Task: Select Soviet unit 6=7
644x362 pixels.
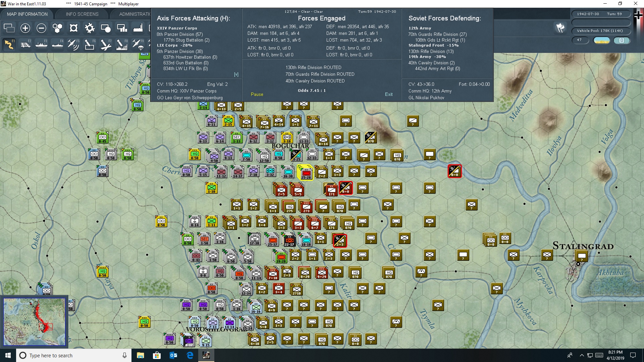Action: click(x=314, y=223)
